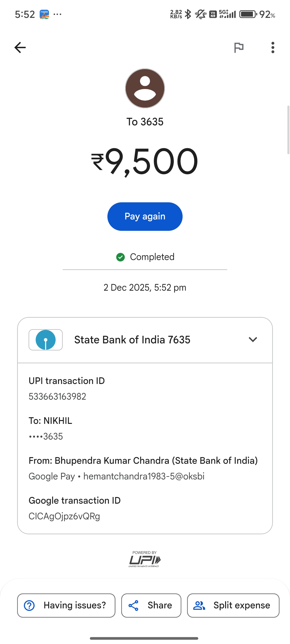Tap the battery indicator in status bar
The width and height of the screenshot is (290, 644).
pyautogui.click(x=248, y=14)
